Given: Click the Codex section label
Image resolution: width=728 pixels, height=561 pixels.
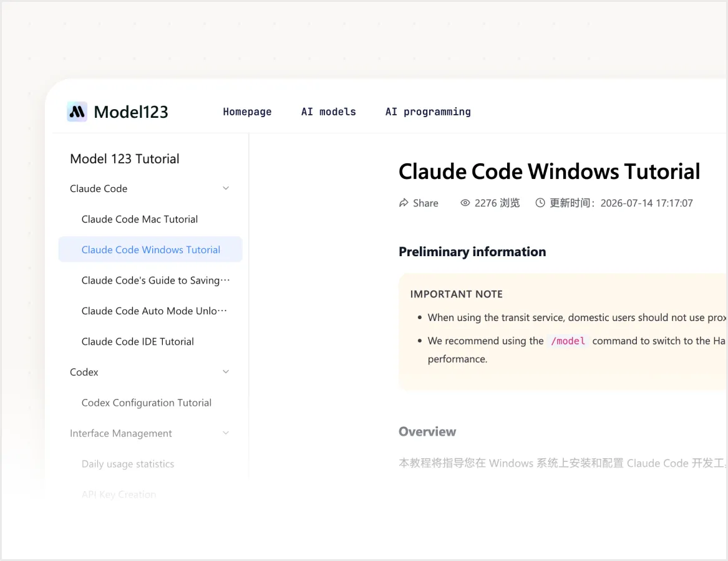Looking at the screenshot, I should pos(84,372).
